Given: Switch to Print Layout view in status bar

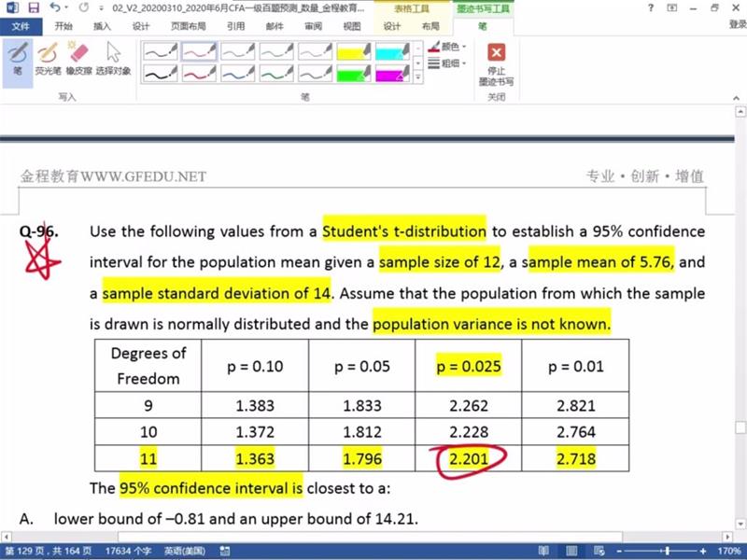Looking at the screenshot, I should tap(573, 551).
